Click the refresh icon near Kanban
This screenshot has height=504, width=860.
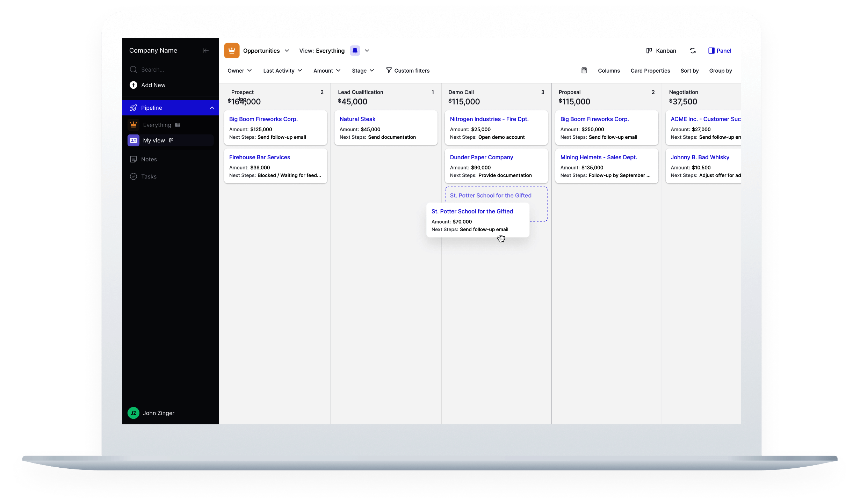[x=693, y=51]
